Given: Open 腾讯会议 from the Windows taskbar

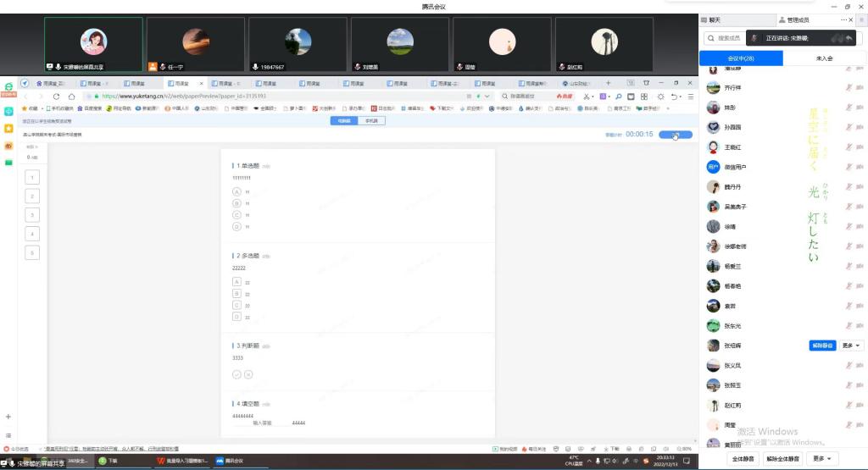Looking at the screenshot, I should [x=229, y=462].
